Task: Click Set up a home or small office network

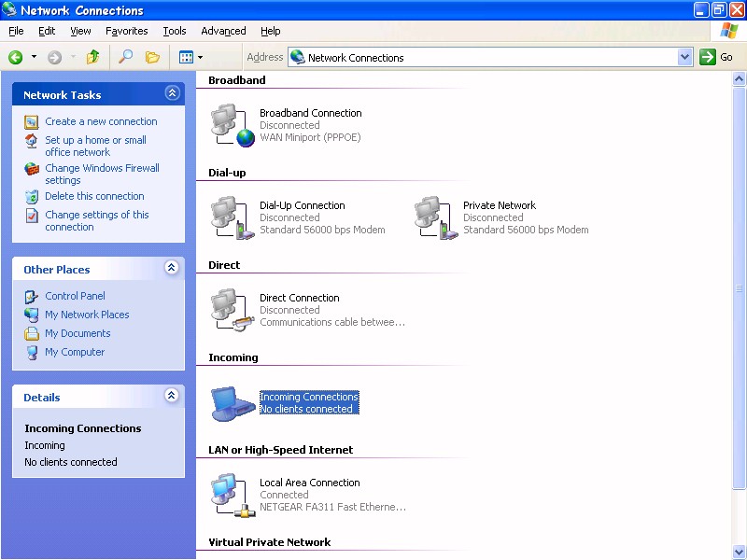Action: (x=95, y=147)
